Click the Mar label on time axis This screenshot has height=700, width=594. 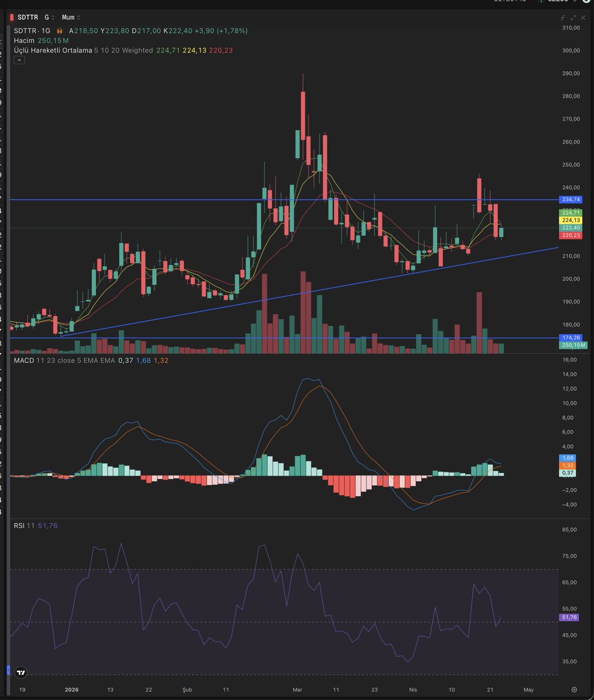(297, 689)
